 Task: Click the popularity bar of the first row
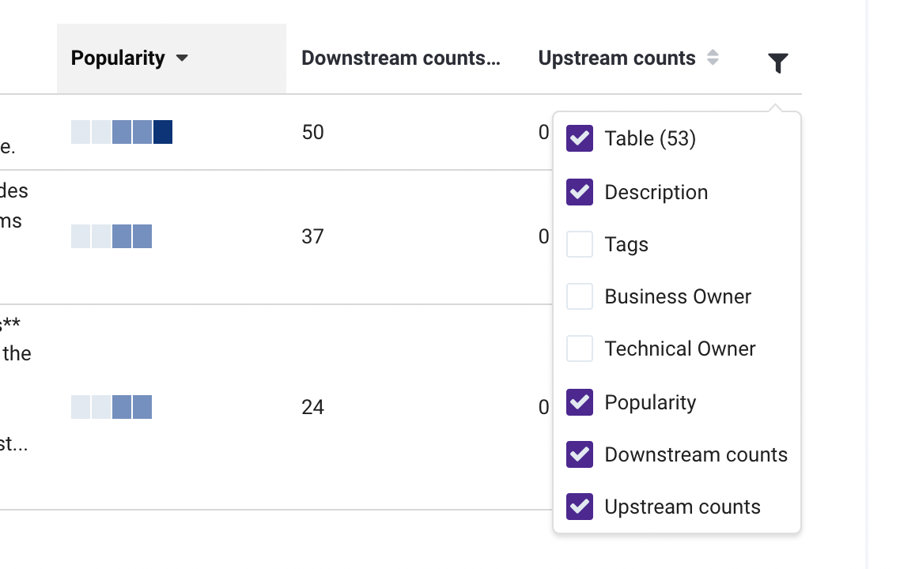coord(122,132)
